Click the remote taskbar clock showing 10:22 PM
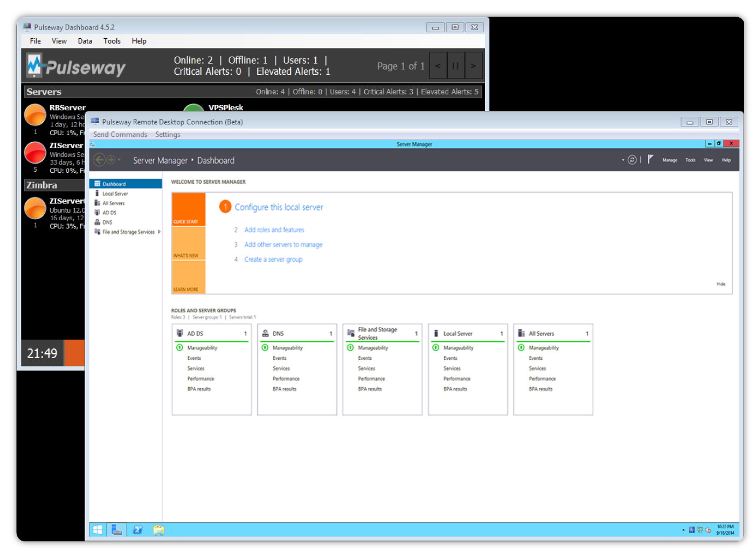756x560 pixels. point(725,530)
